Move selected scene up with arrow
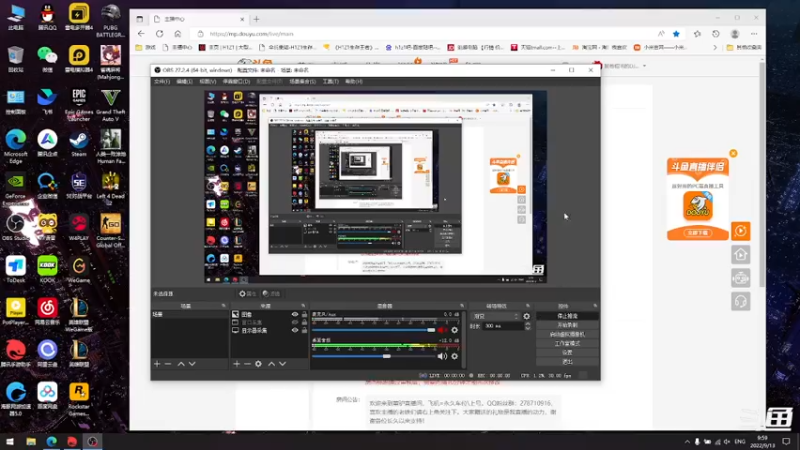Image resolution: width=800 pixels, height=450 pixels. tap(181, 364)
